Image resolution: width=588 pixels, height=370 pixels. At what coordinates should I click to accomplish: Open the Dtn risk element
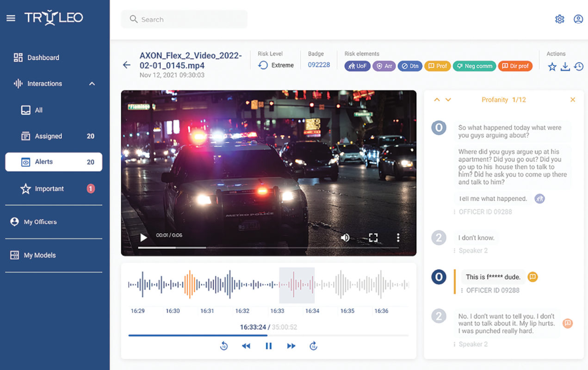(x=410, y=66)
